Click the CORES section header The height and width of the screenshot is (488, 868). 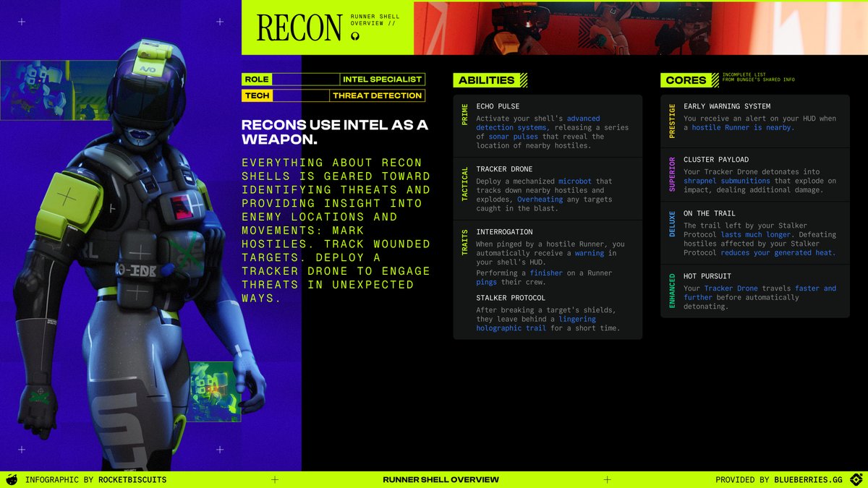coord(686,80)
